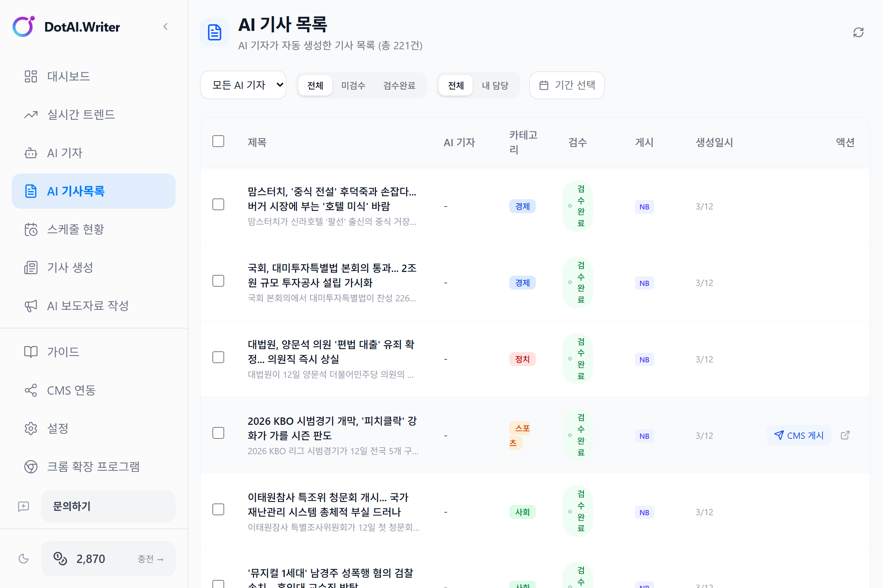Screen dimensions: 882x588
Task: Open AI 보도자료 작성 megaphone icon
Action: [x=31, y=306]
